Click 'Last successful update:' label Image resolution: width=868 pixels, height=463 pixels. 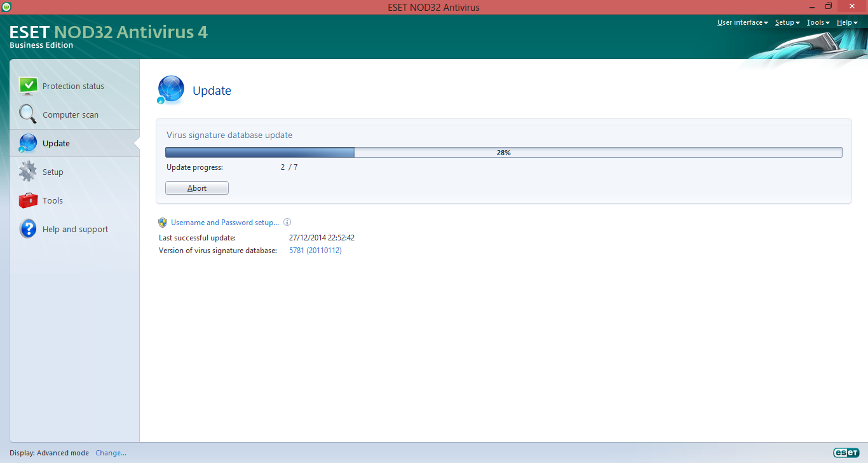click(x=197, y=238)
